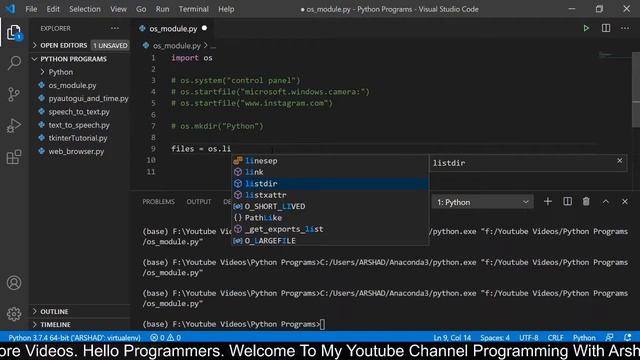Open the Extensions view icon

click(x=14, y=157)
